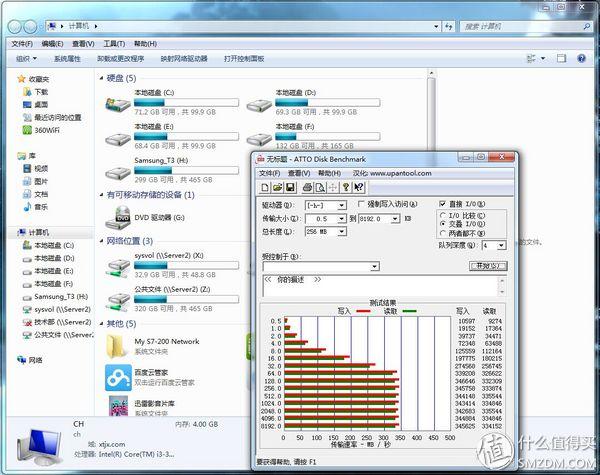Click the Open folder icon in ATTO toolbar
This screenshot has height=475, width=600.
[x=277, y=187]
